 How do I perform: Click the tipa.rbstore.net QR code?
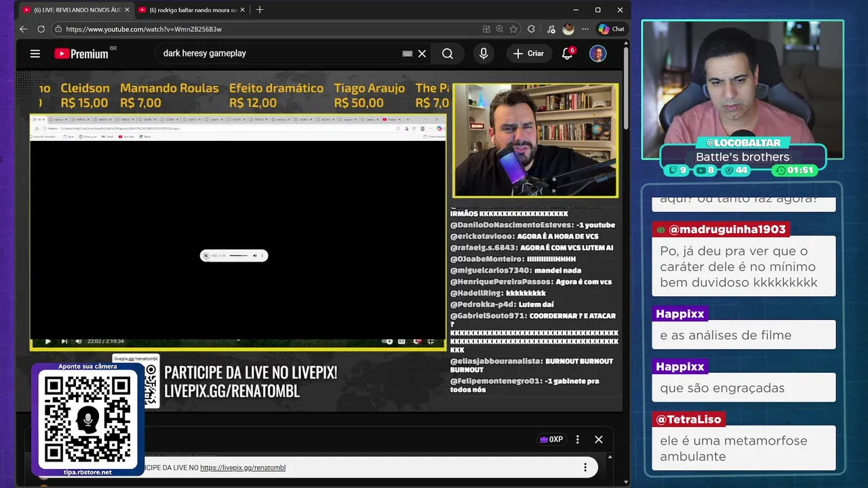(87, 420)
